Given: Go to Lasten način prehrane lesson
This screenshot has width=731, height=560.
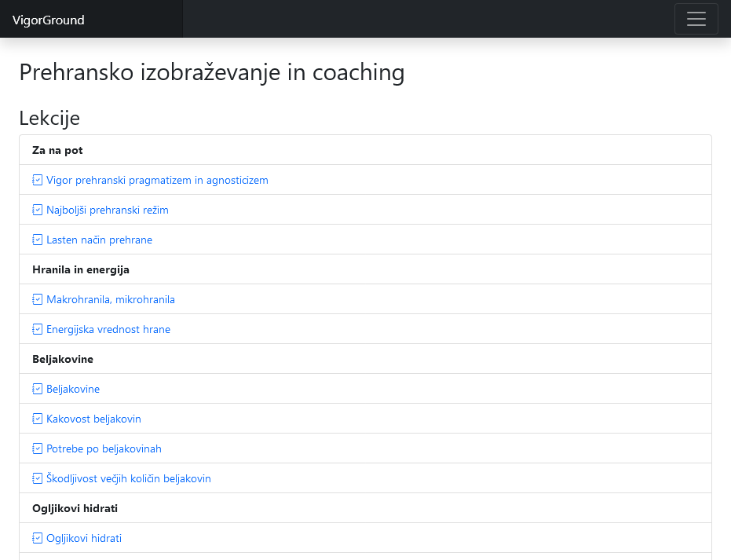Looking at the screenshot, I should click(99, 240).
